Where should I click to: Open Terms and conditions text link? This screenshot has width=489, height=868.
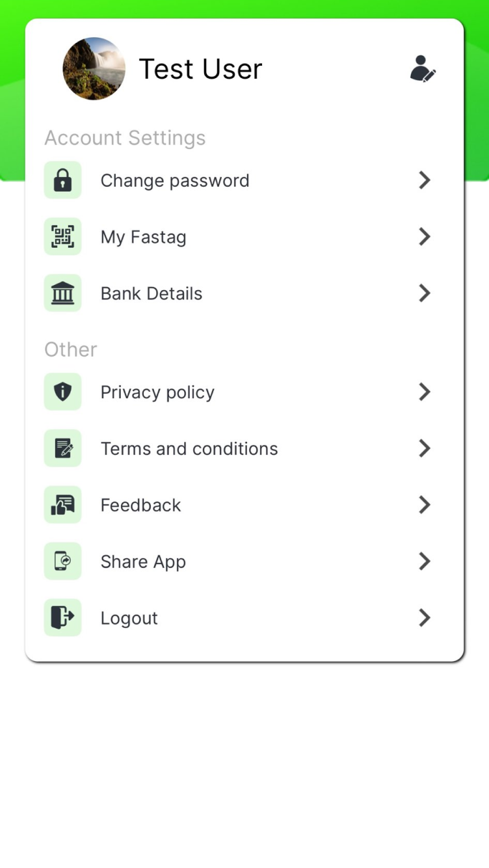point(189,448)
